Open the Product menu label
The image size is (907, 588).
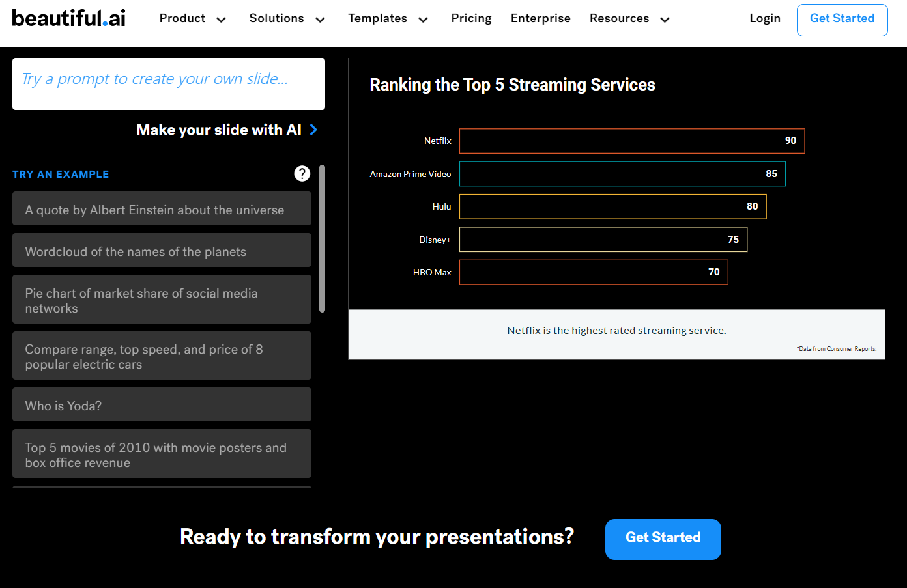point(182,18)
